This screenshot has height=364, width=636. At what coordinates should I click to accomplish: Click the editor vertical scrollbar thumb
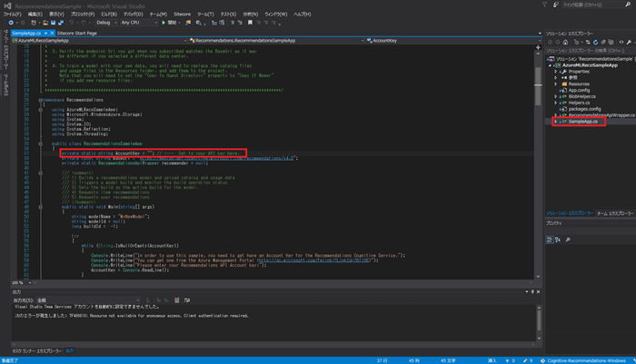[x=538, y=86]
